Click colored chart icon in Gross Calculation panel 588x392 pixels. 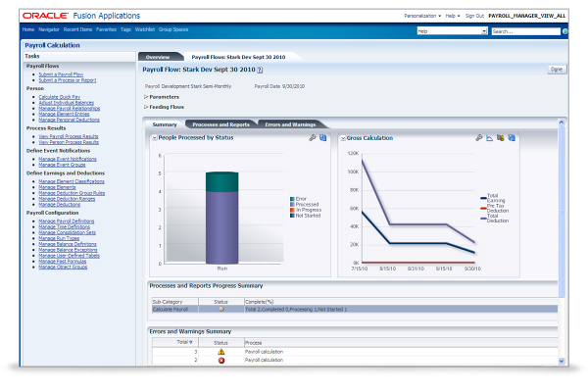[x=500, y=138]
